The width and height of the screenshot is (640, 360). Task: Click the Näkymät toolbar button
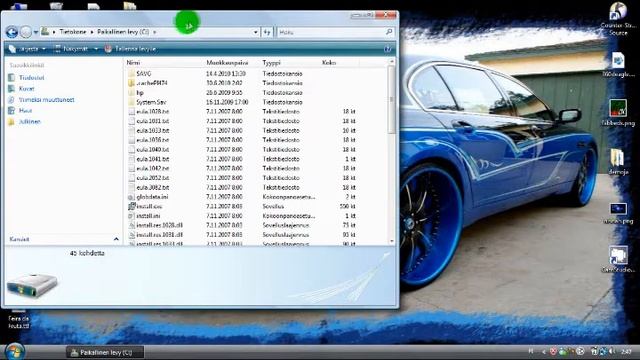coord(71,49)
